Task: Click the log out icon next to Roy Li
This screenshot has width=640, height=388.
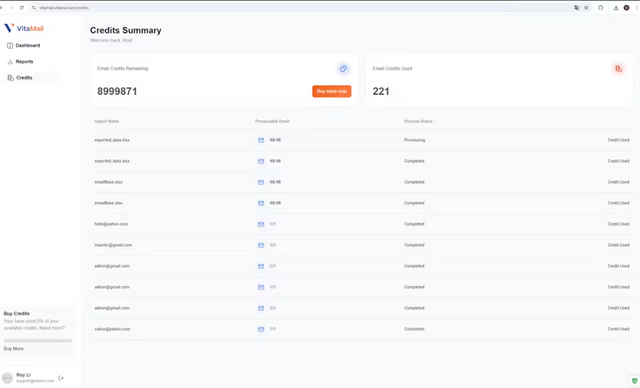Action: pyautogui.click(x=61, y=378)
